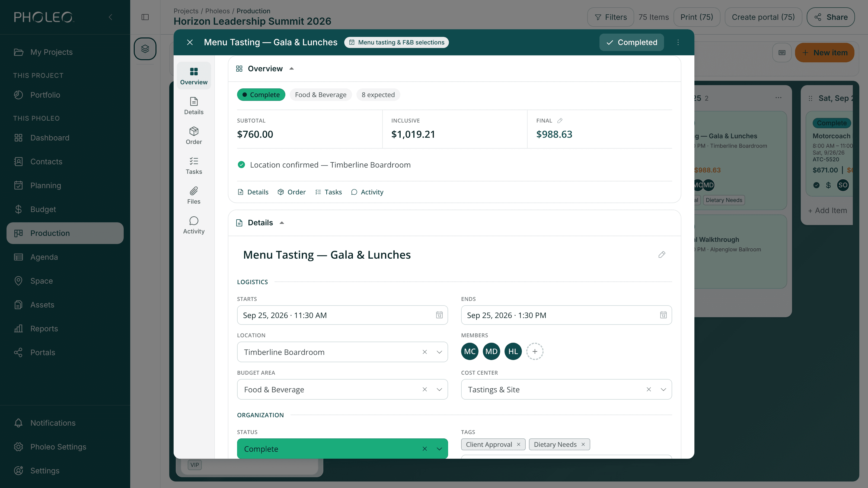
Task: Click the MC member avatar
Action: 470,351
